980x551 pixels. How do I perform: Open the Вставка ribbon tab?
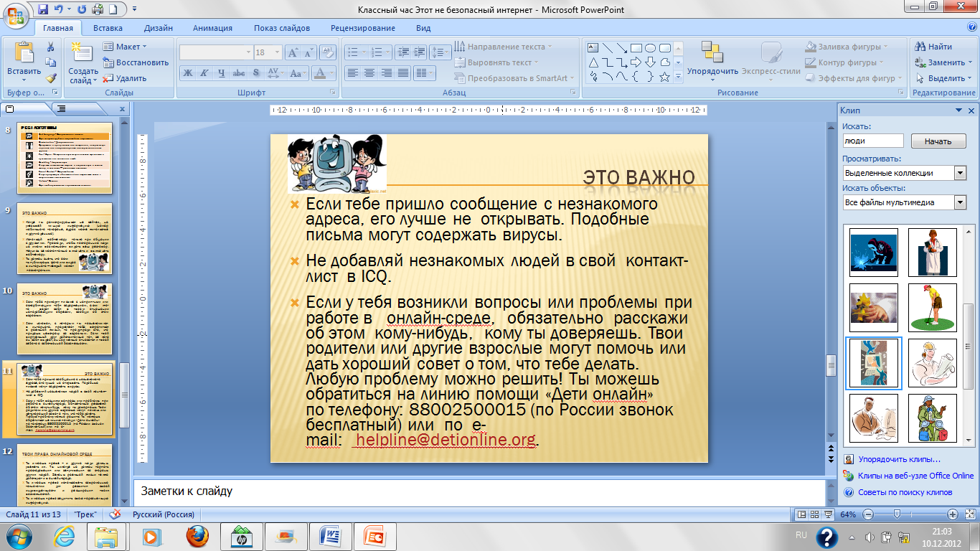pyautogui.click(x=108, y=28)
